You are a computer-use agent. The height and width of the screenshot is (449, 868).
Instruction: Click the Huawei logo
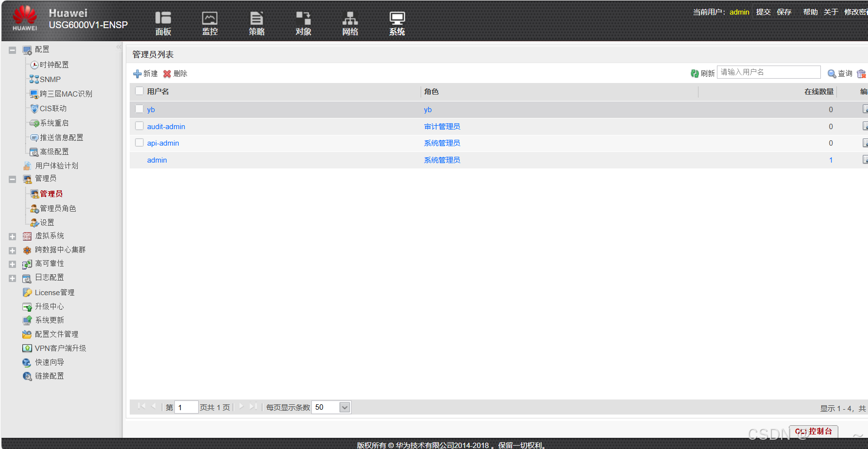[25, 18]
